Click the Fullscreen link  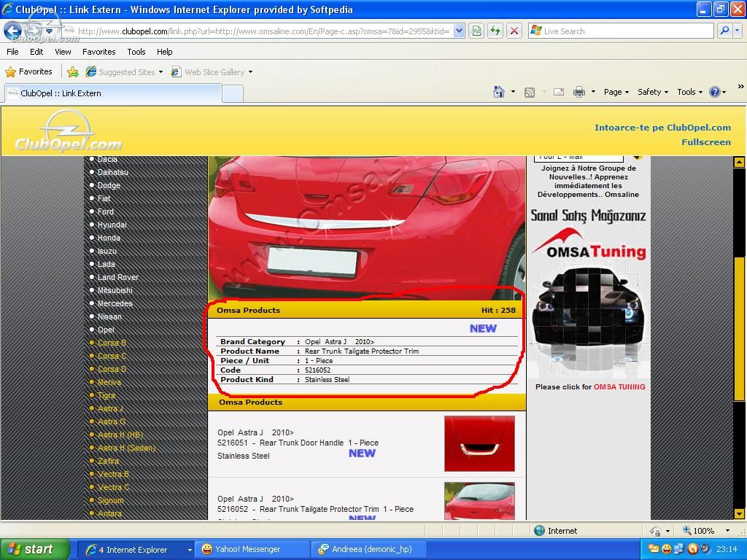pos(706,142)
